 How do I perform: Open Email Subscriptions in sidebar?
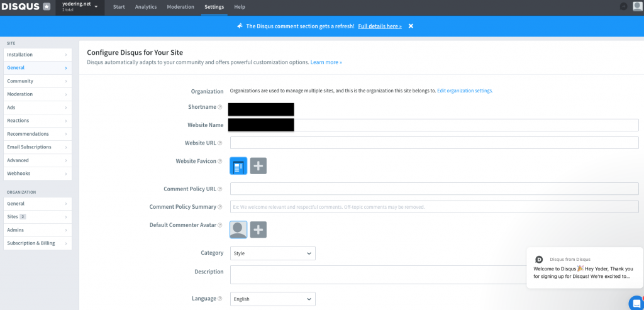[37, 147]
